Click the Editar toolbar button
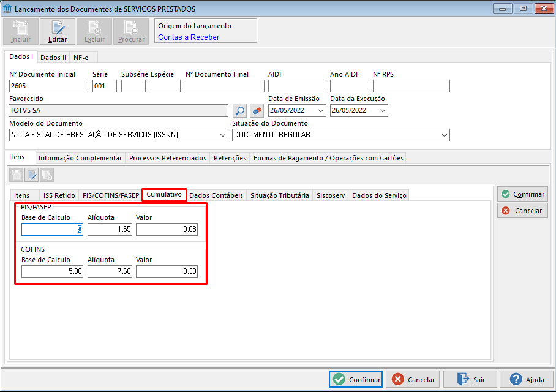The height and width of the screenshot is (392, 556). [58, 32]
